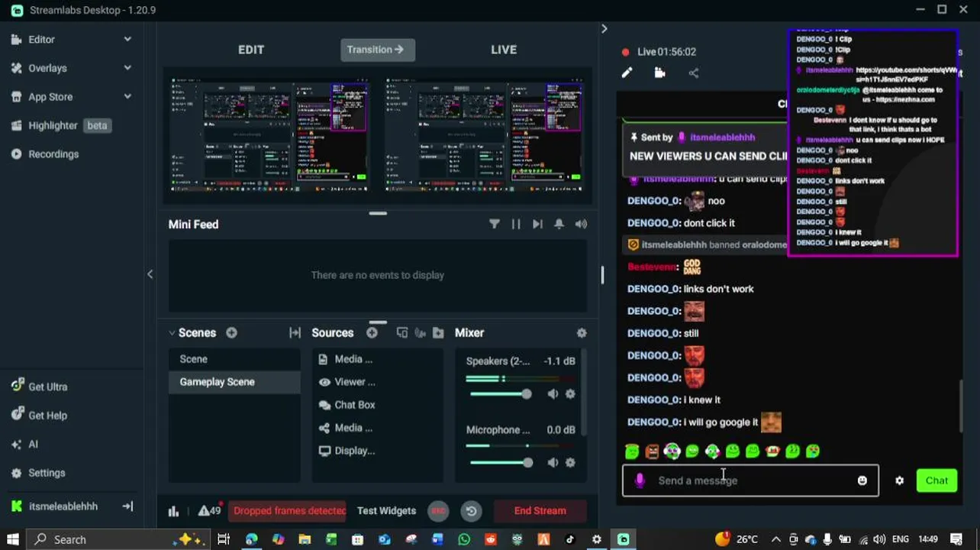Select the Gameplay Scene entry
The image size is (980, 550).
(x=234, y=382)
